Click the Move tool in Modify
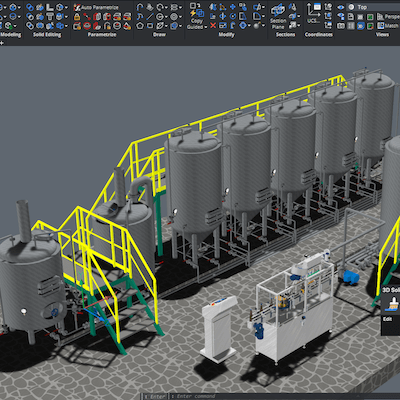This screenshot has width=400, height=400. click(x=233, y=7)
